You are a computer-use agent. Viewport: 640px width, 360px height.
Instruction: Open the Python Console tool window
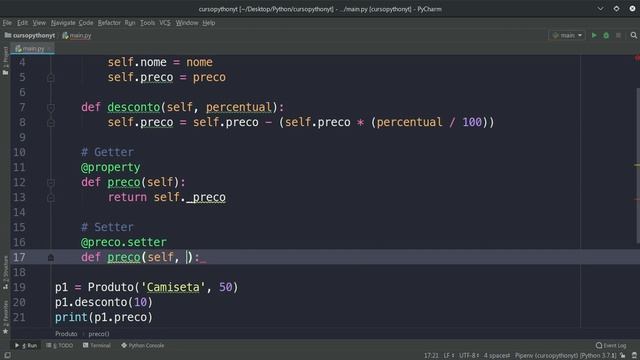142,345
